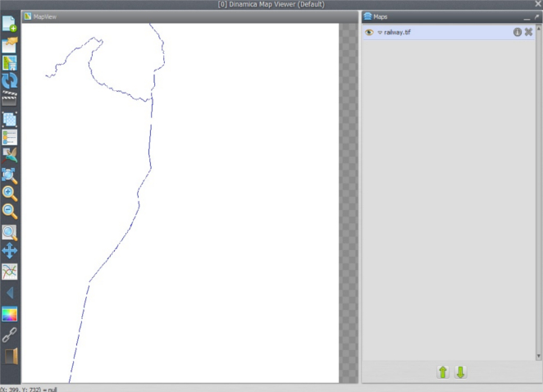
Task: Click the open folder icon in the toolbar
Action: (10, 43)
